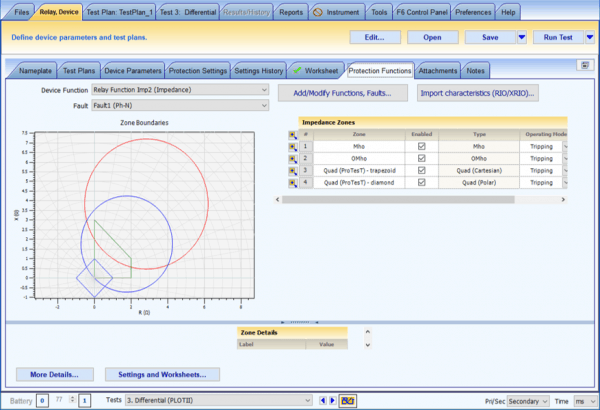
Task: Expand the Fault selection dropdown
Action: pos(264,106)
